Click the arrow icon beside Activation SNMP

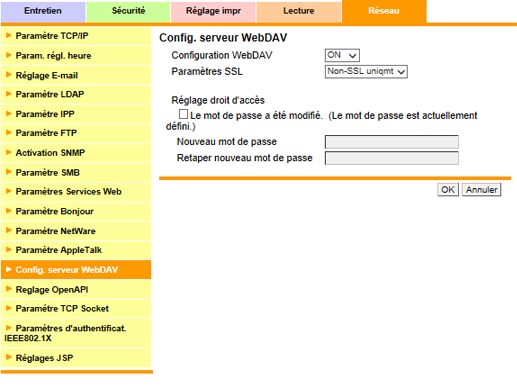pyautogui.click(x=9, y=152)
